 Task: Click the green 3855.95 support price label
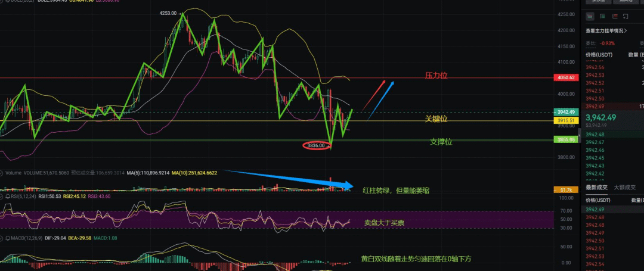click(x=564, y=140)
